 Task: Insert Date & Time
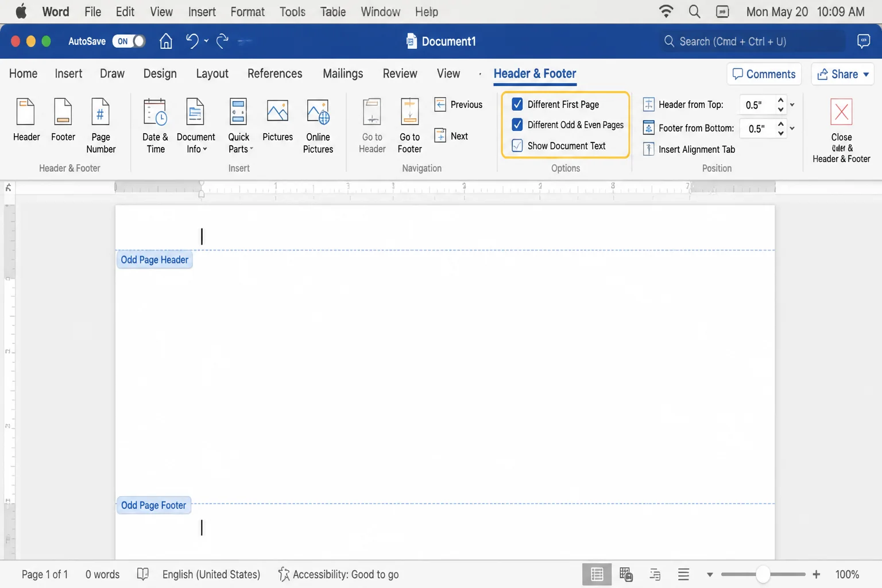[x=155, y=126]
